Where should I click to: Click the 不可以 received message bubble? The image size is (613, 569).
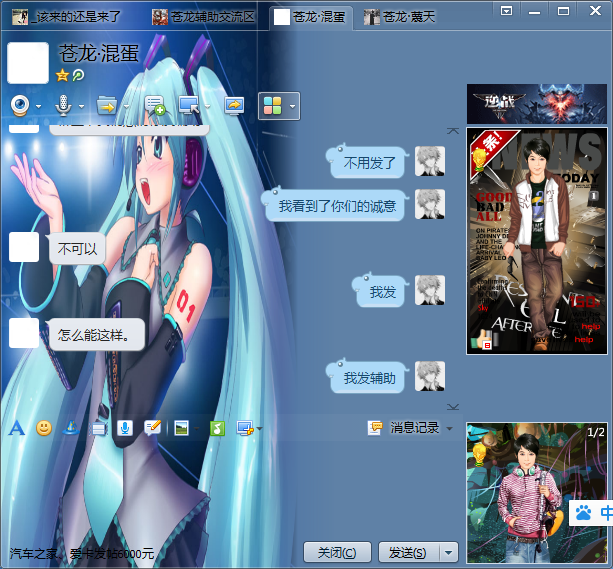(77, 248)
